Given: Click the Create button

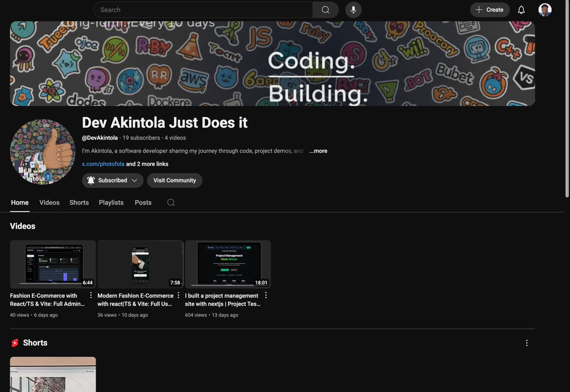Looking at the screenshot, I should (490, 10).
